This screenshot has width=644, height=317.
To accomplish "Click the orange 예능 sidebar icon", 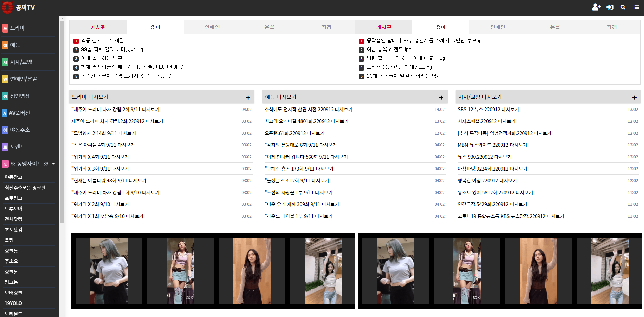I will click(5, 45).
